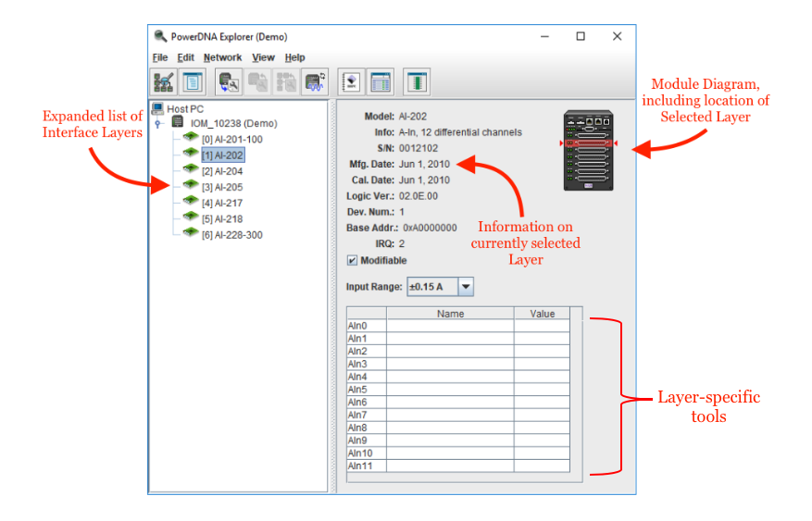Click the AIn11 row label
Screen dimensions: 812x521
click(367, 465)
